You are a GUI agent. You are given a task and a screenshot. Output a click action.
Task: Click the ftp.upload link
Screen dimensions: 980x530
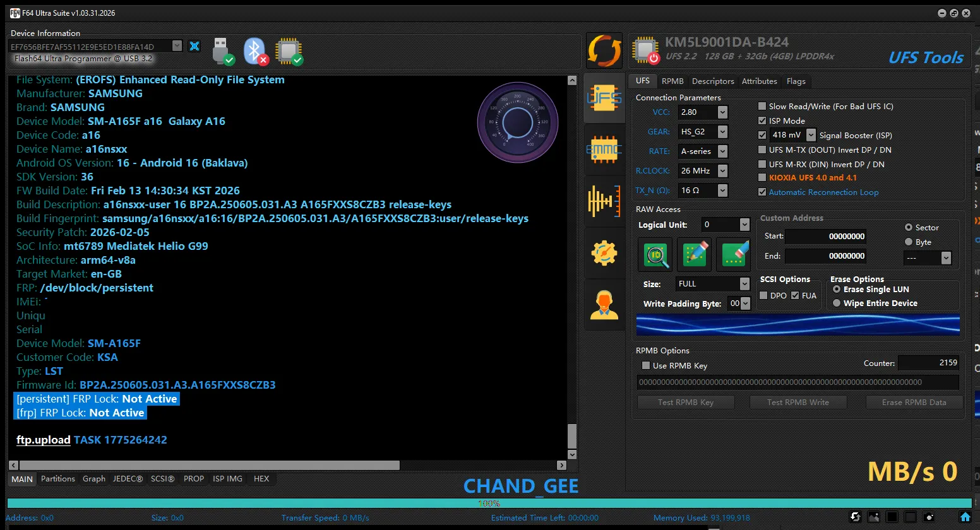[43, 440]
